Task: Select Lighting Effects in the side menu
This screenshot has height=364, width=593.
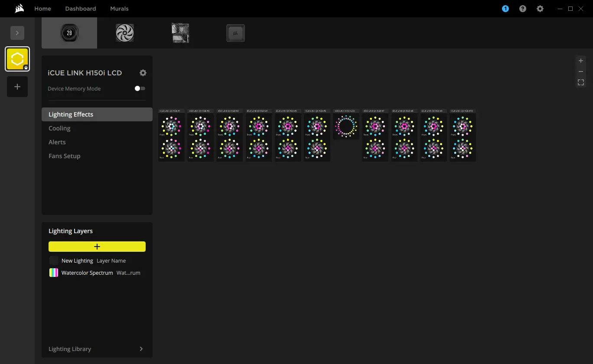Action: (x=97, y=114)
